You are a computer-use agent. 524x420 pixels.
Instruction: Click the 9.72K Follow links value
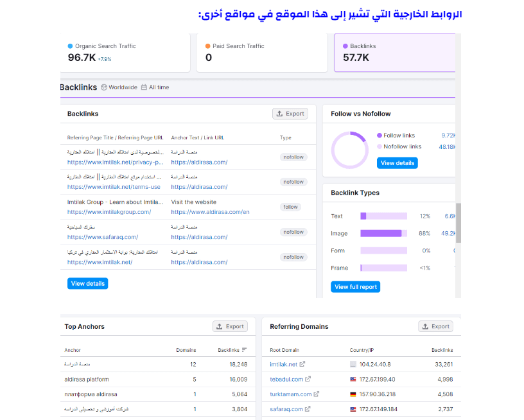click(448, 136)
